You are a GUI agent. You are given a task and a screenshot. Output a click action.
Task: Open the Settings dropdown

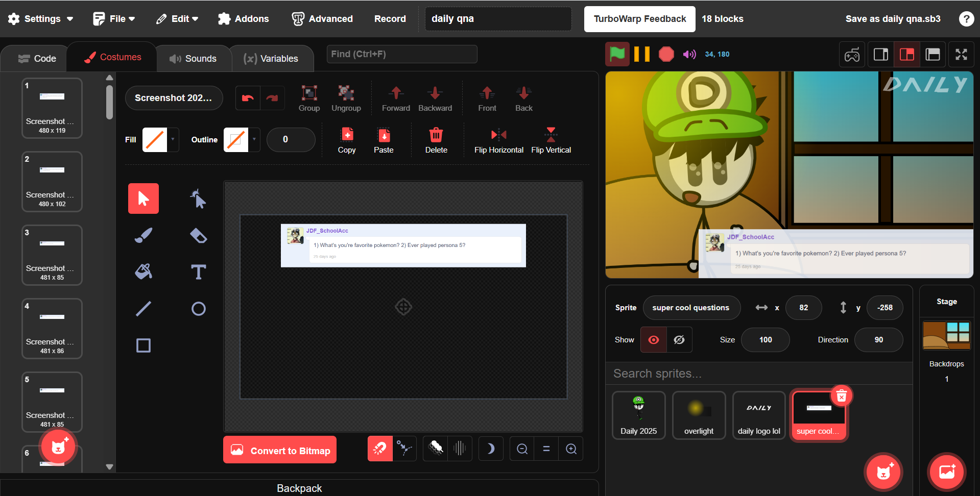point(41,19)
